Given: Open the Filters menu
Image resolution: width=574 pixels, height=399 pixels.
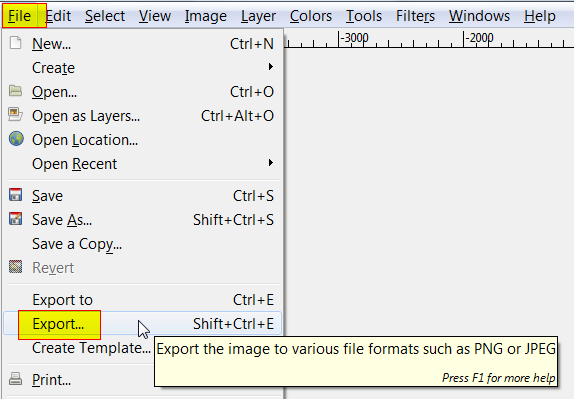Looking at the screenshot, I should 415,16.
